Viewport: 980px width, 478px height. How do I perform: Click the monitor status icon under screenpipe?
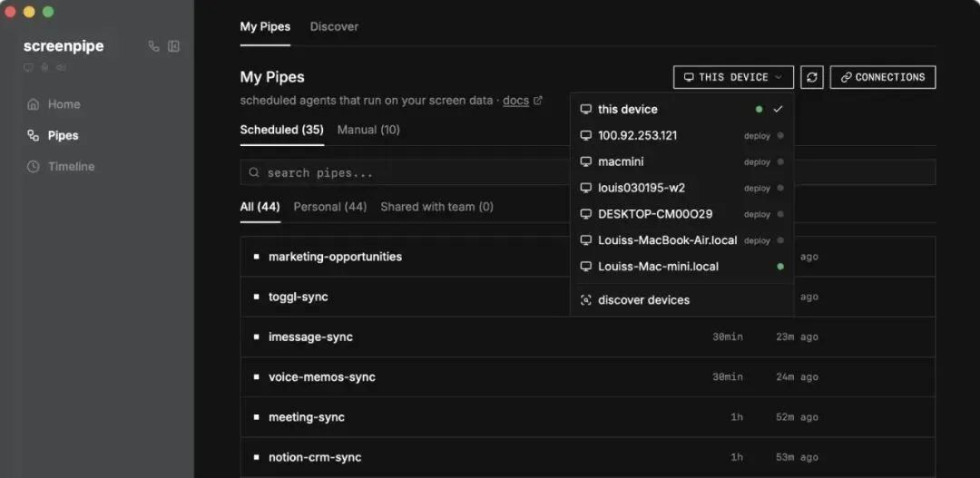pos(28,67)
